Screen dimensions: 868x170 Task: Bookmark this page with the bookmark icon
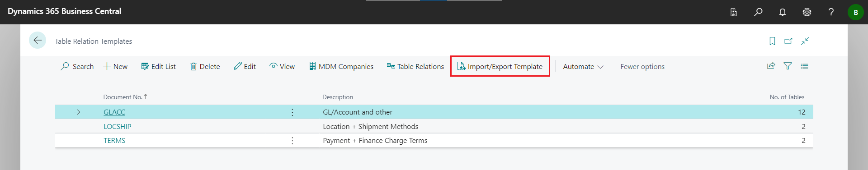tap(772, 41)
